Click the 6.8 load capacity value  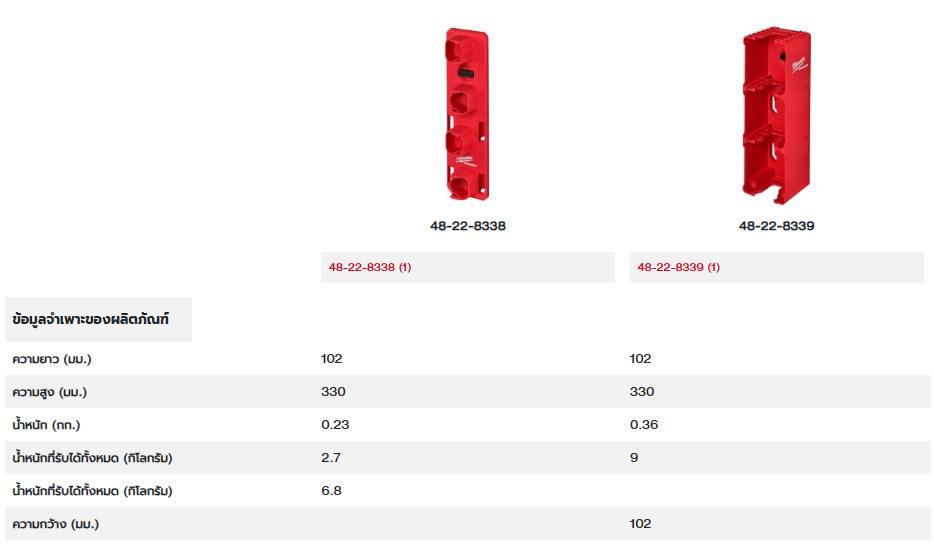[331, 491]
